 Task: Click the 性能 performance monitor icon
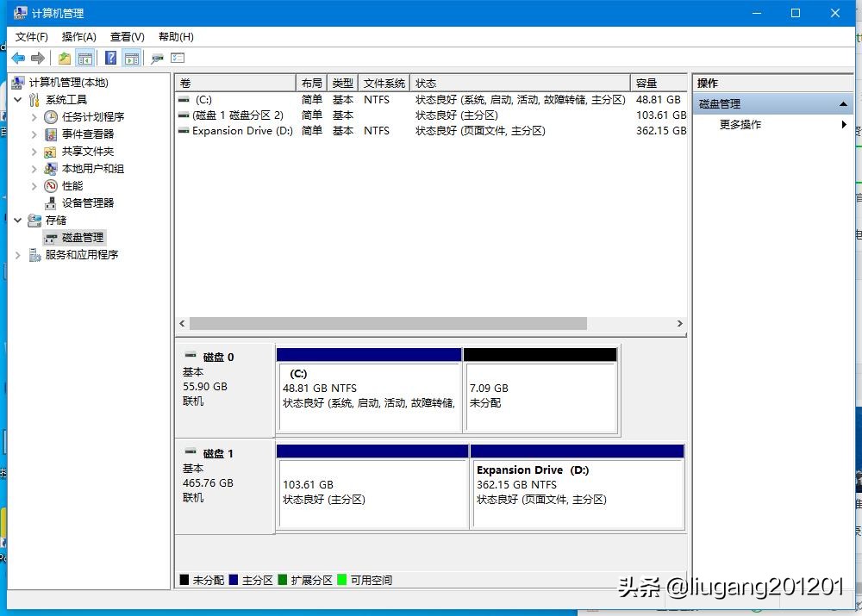point(51,186)
